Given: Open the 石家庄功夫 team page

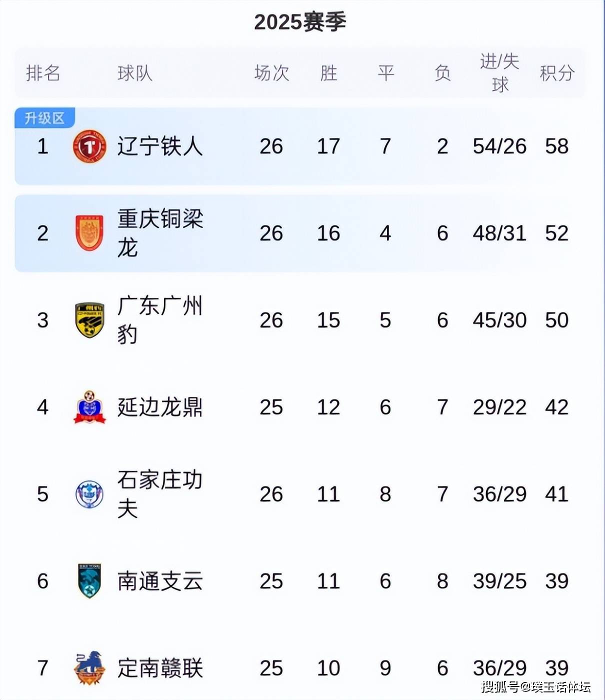Looking at the screenshot, I should 160,494.
